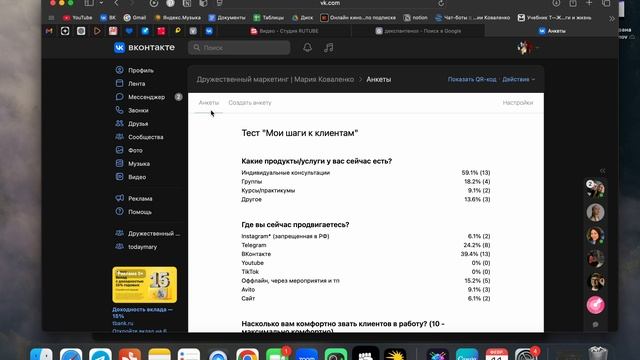Screen dimensions: 640x360
Task: Click the VK logo in the header
Action: coord(144,47)
